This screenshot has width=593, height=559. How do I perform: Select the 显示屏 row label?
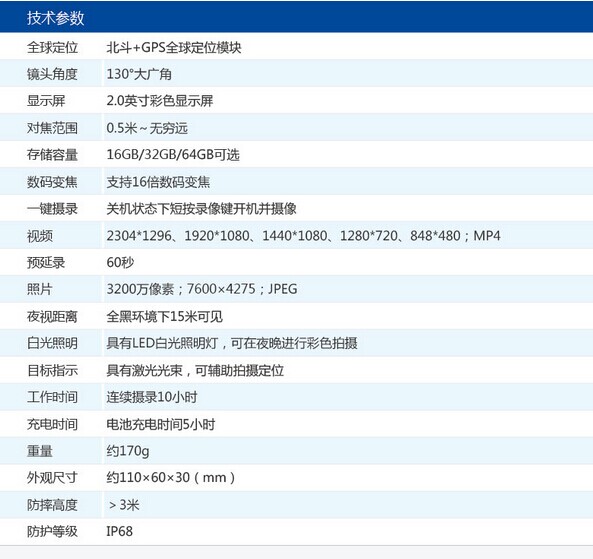tap(46, 101)
